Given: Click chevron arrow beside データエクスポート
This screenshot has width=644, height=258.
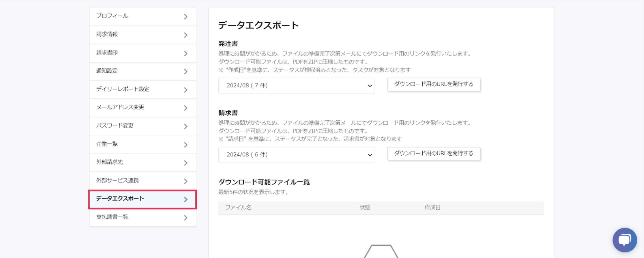Looking at the screenshot, I should click(x=185, y=199).
